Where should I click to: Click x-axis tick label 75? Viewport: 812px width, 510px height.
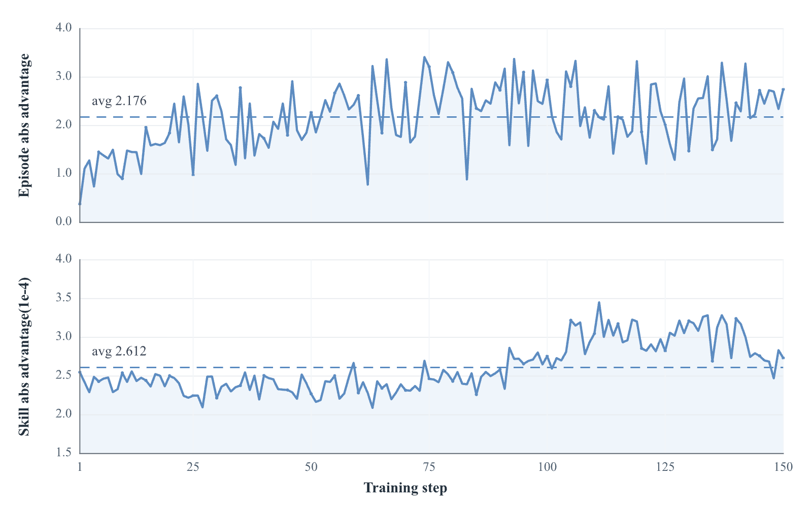429,467
